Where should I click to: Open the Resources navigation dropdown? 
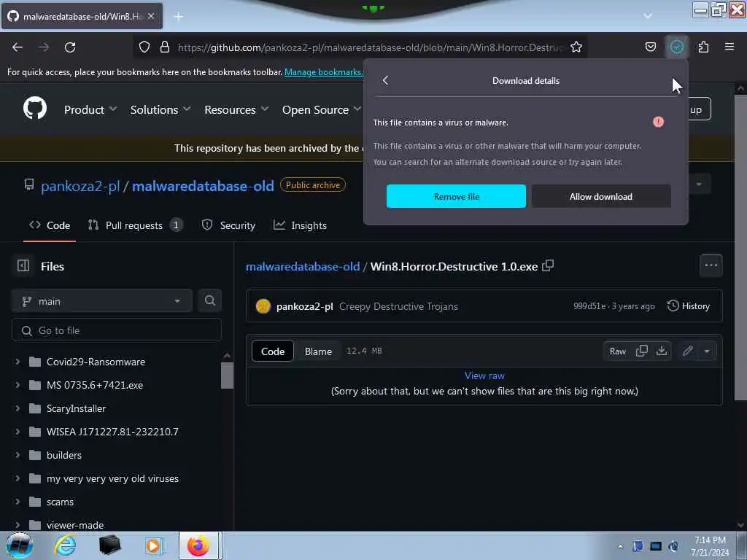click(x=236, y=109)
